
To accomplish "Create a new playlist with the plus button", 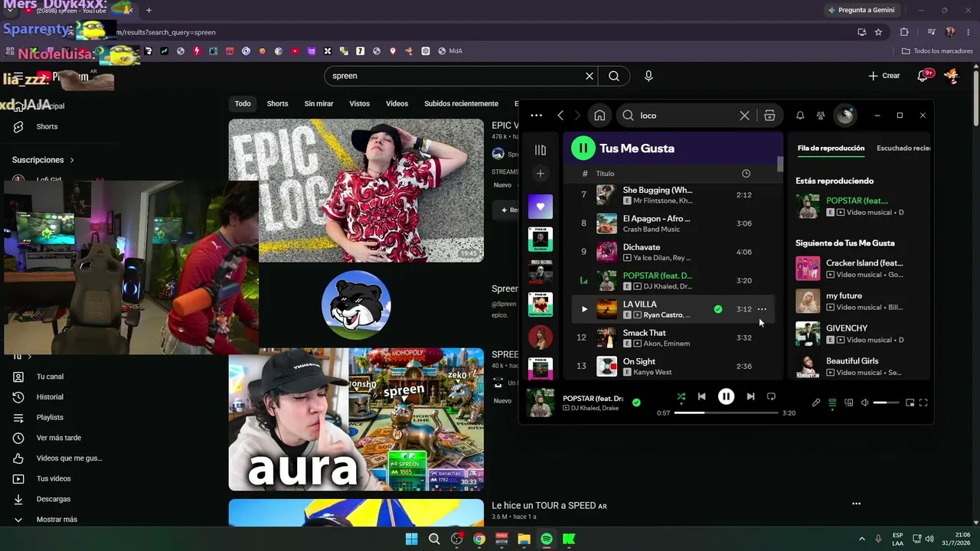I will (541, 174).
